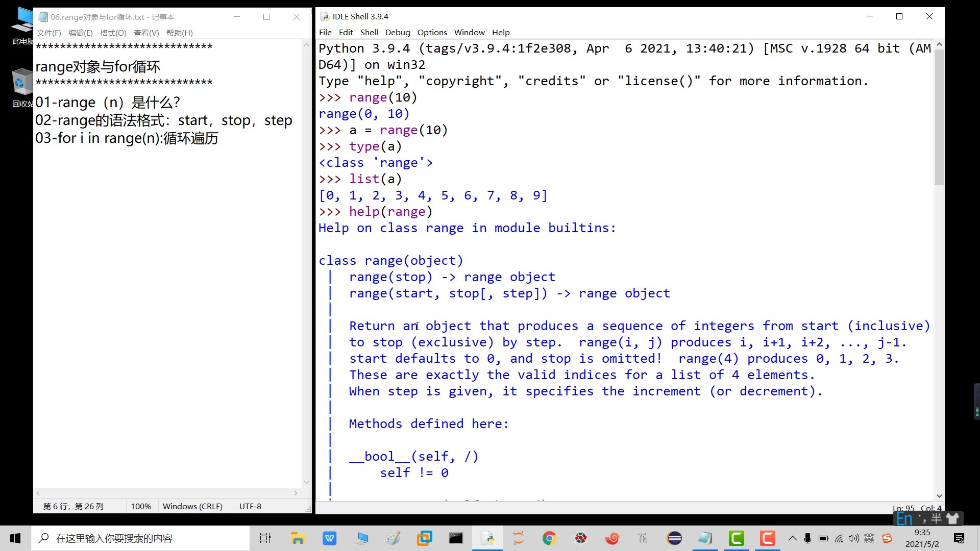Open Notepad 格式(O) menu
Viewport: 980px width, 551px height.
113,33
